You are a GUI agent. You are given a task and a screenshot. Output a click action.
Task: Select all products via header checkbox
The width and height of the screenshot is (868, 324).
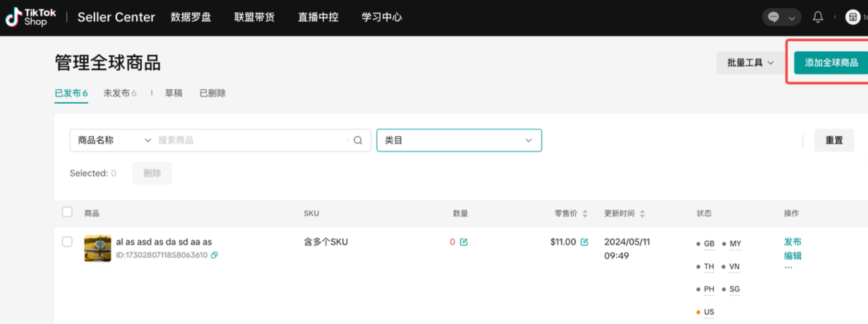click(x=67, y=212)
